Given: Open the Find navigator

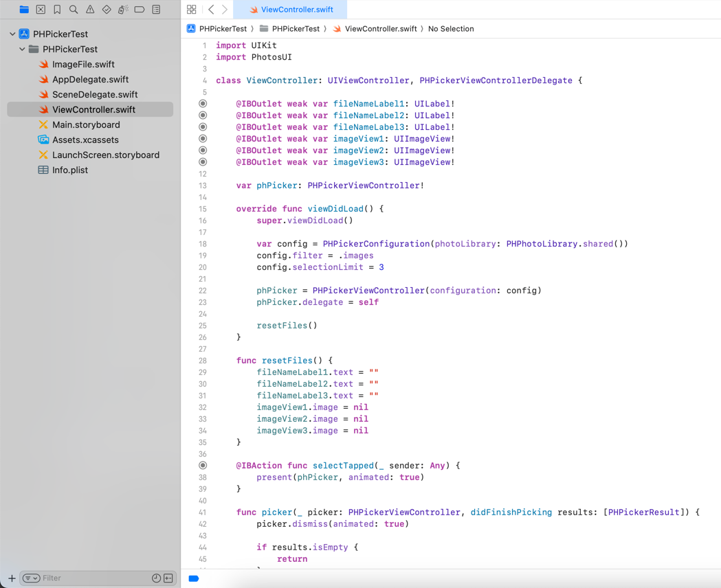Looking at the screenshot, I should coord(74,10).
